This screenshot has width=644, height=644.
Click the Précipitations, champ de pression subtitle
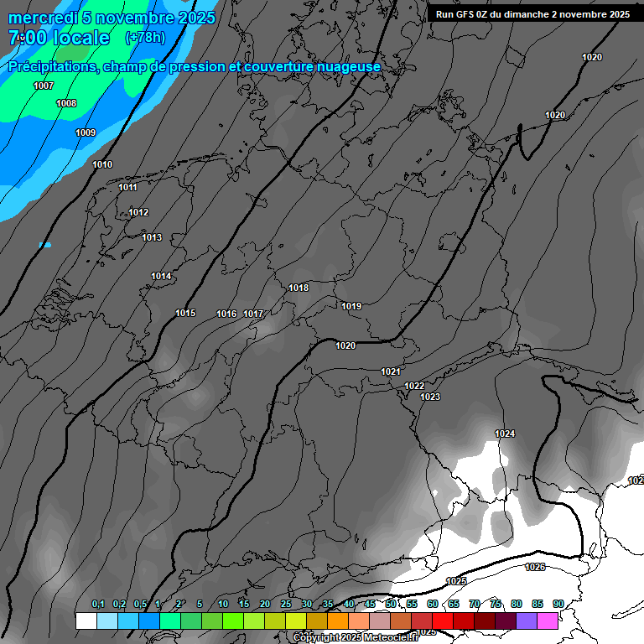tap(195, 66)
